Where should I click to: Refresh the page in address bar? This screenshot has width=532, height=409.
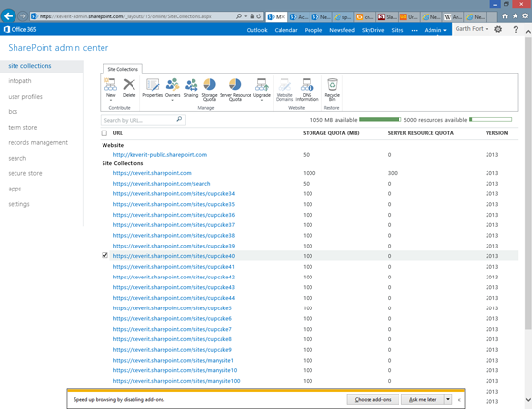coord(259,16)
